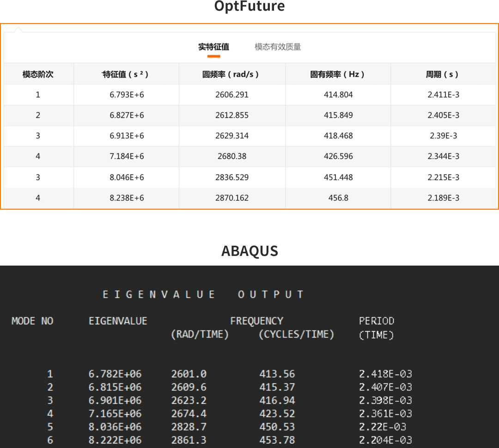Choose the 2870.162 rad/s cell
This screenshot has height=448, width=499.
(232, 198)
